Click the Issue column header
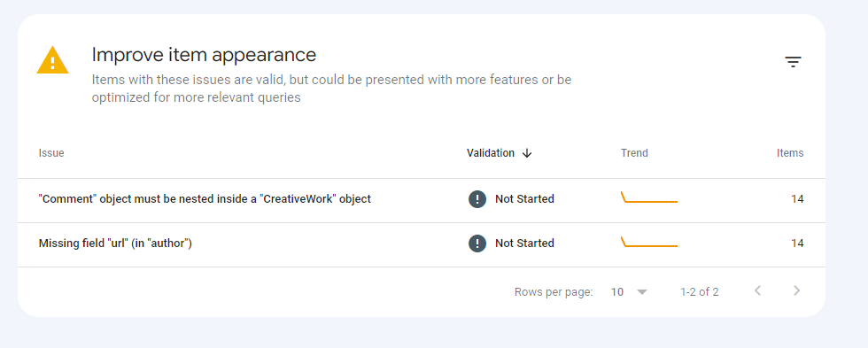Screen dimensions: 868x348 [51, 153]
